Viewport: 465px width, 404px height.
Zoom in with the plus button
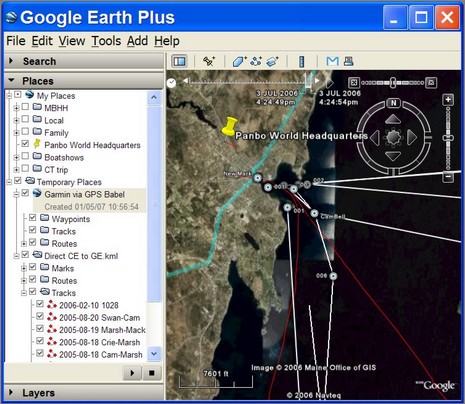pos(448,99)
